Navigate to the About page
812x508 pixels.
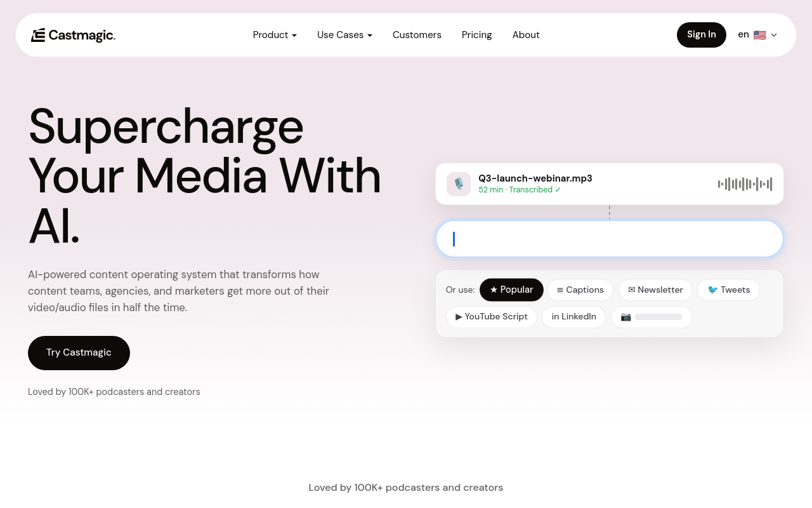pos(526,35)
